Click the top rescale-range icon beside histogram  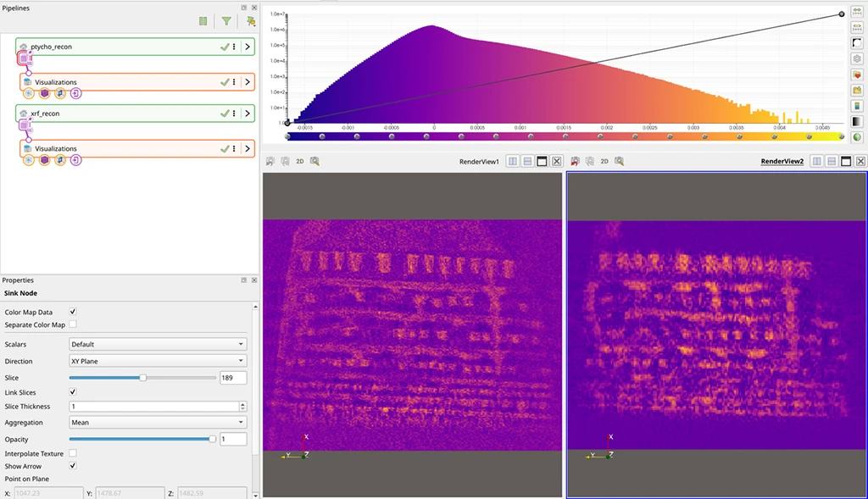click(857, 12)
